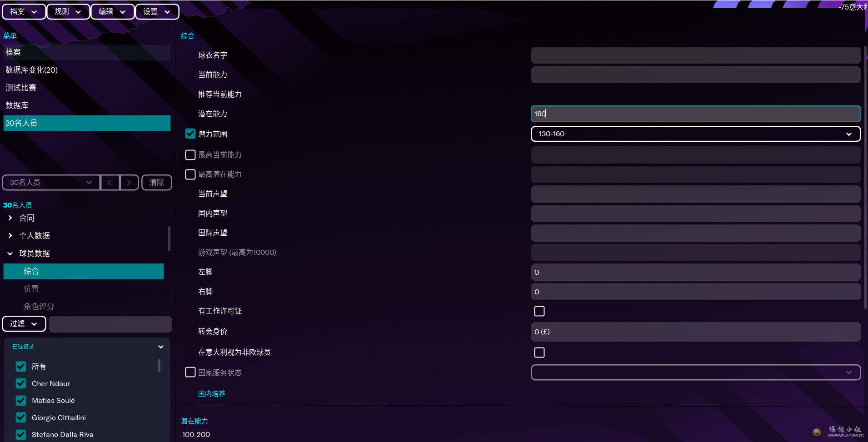Select 数据库 in the menu

(87, 105)
